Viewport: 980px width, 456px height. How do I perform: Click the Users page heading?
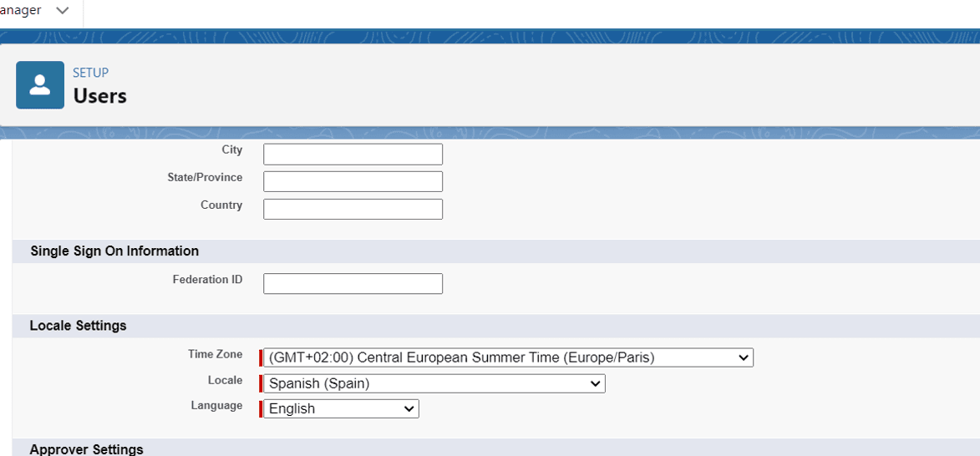tap(99, 96)
